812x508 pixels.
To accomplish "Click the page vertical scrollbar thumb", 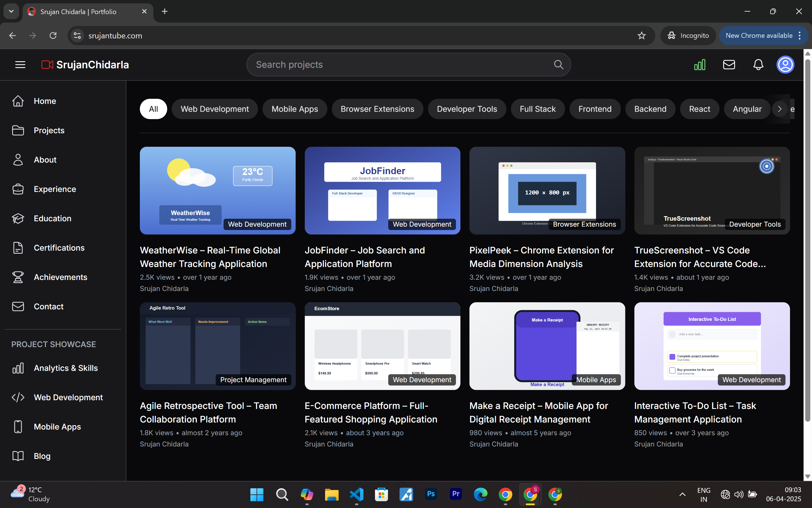I will [x=807, y=240].
